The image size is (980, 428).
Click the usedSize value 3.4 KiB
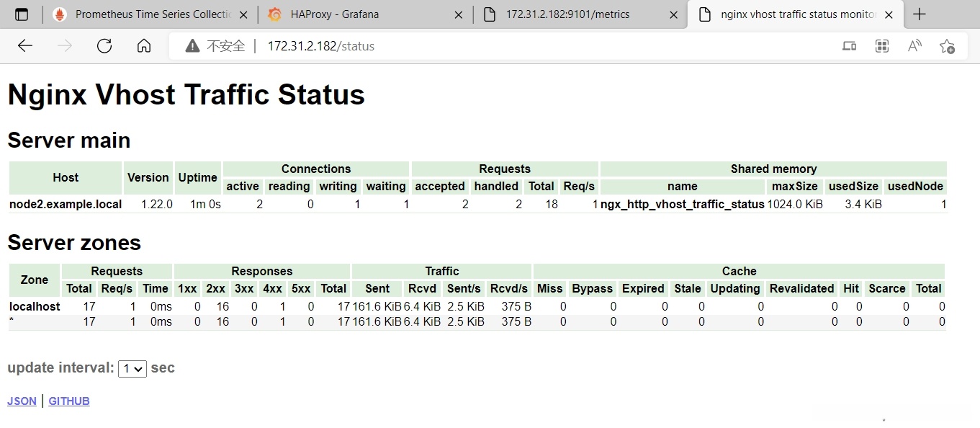click(863, 204)
